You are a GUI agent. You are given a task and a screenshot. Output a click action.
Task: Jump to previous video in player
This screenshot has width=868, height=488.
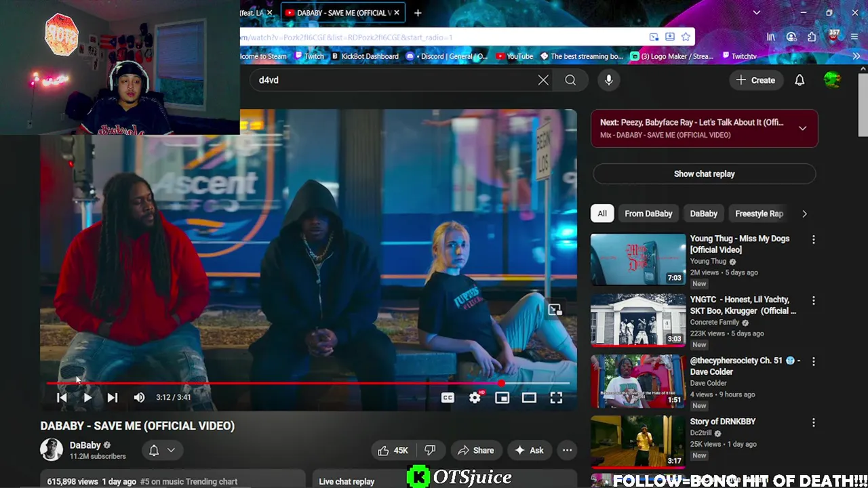pos(62,398)
